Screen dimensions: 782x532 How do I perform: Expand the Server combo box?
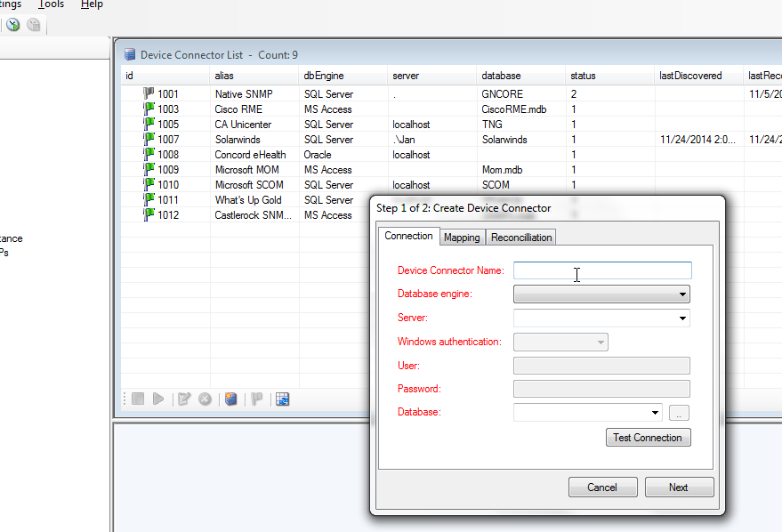(x=682, y=318)
